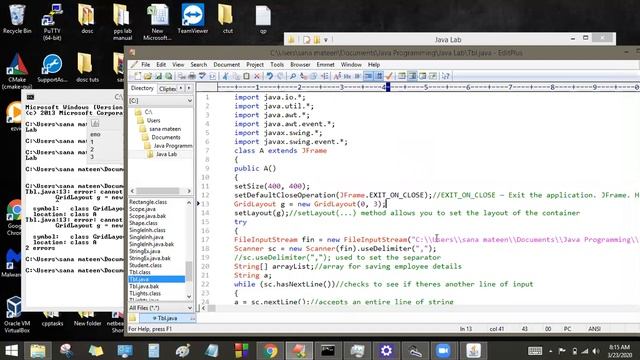Click the right arrow next to panel tabs
Image resolution: width=640 pixels, height=360 pixels.
tap(189, 88)
